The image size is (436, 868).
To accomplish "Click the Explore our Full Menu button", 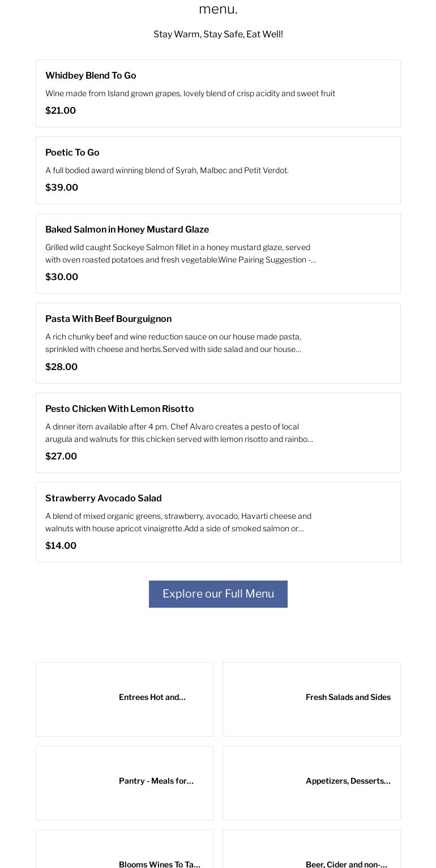I will click(x=218, y=594).
